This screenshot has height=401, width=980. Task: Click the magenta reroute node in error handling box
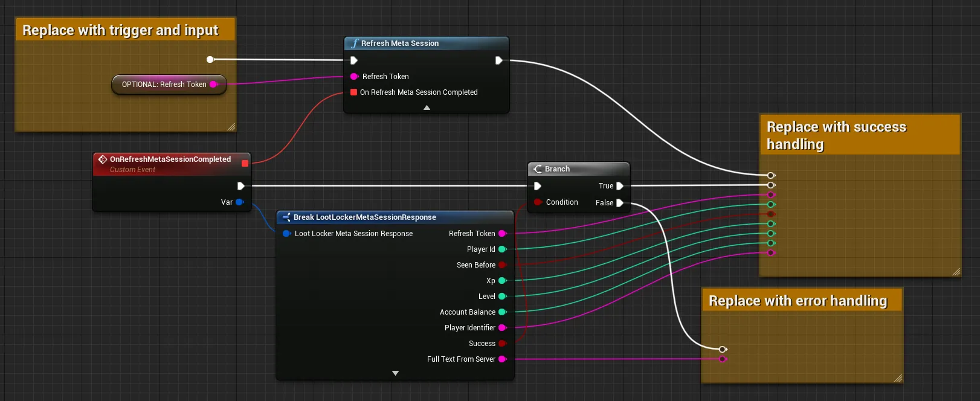point(723,359)
